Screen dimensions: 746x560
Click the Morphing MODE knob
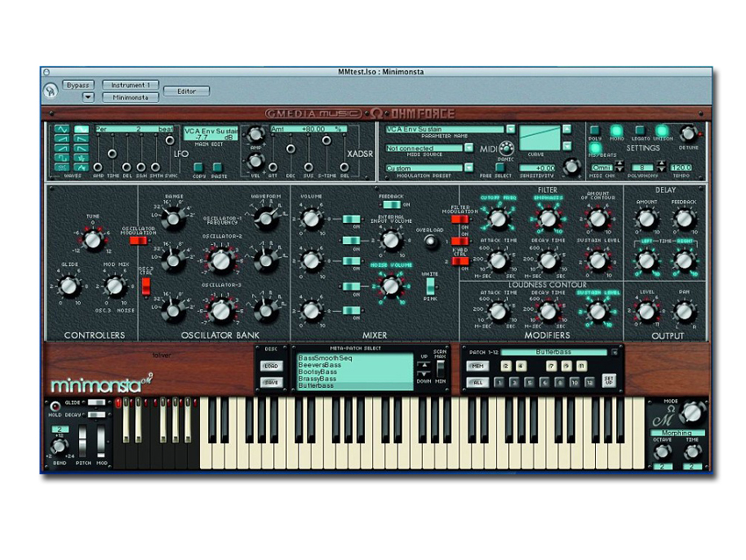tap(692, 413)
